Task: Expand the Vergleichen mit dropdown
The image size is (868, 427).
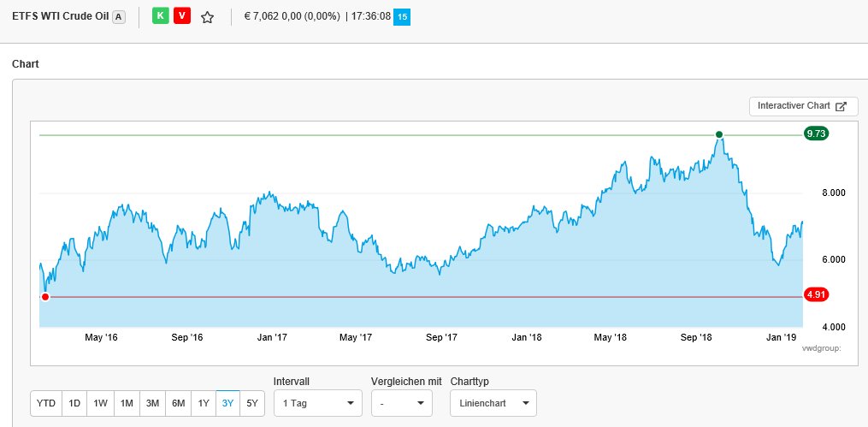Action: click(401, 403)
